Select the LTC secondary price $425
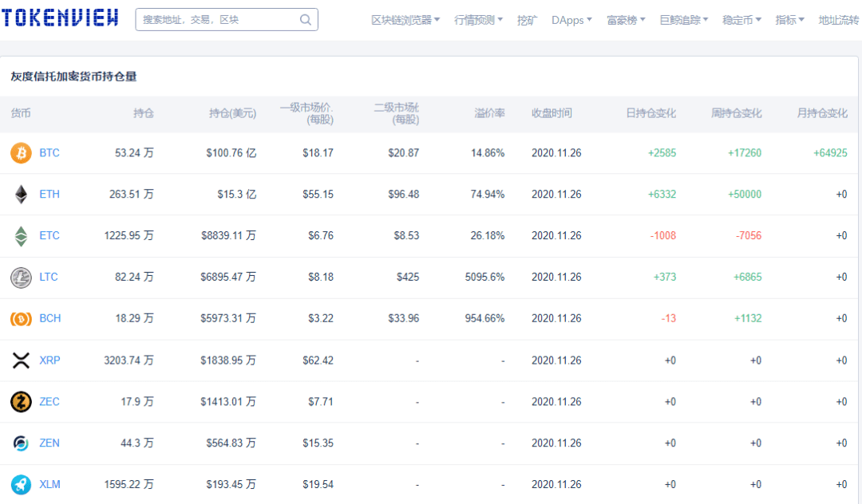This screenshot has height=504, width=862. pos(408,278)
